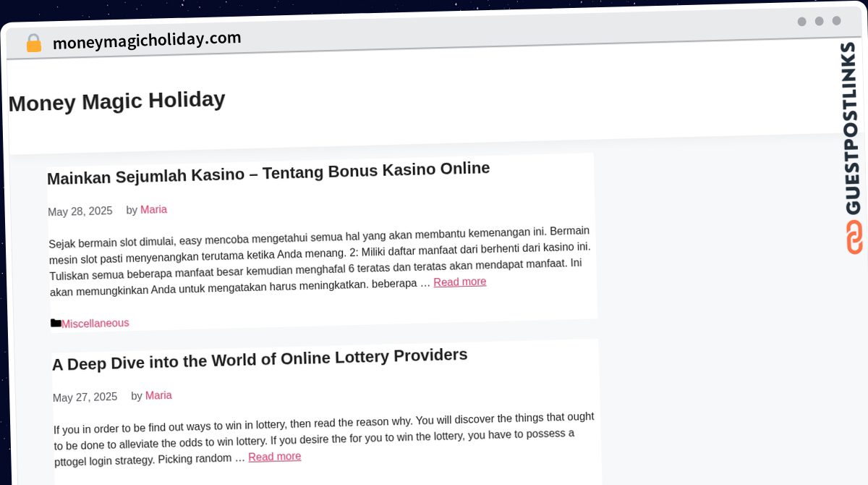The height and width of the screenshot is (485, 868).
Task: Click the middle gray window dot
Action: click(819, 21)
